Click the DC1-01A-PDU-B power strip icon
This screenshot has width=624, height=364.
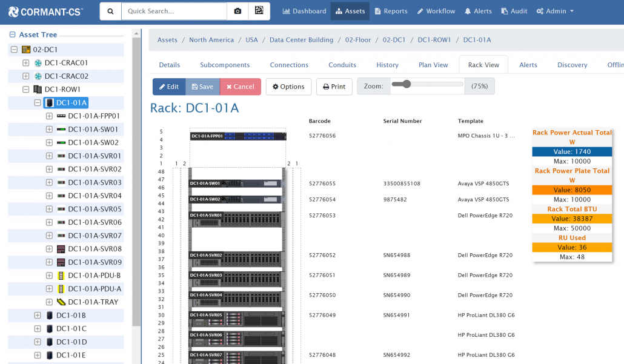[61, 276]
